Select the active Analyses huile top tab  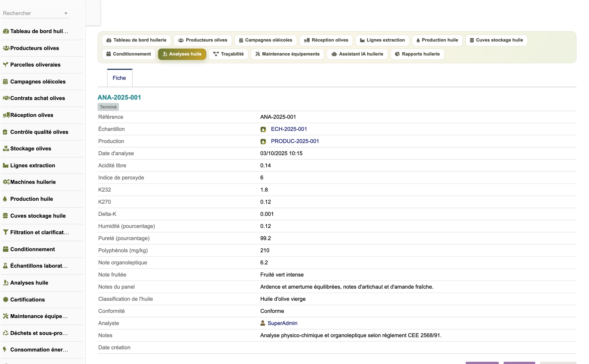[x=182, y=54]
